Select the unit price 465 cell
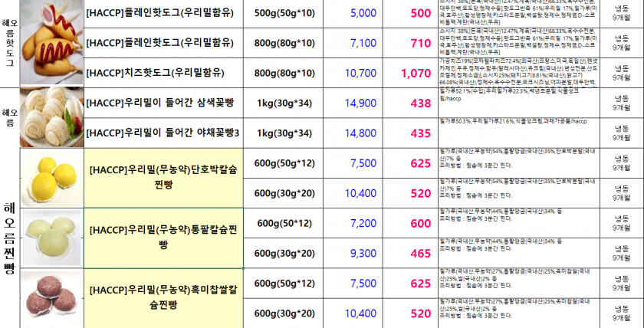The width and height of the screenshot is (644, 328). pos(420,253)
